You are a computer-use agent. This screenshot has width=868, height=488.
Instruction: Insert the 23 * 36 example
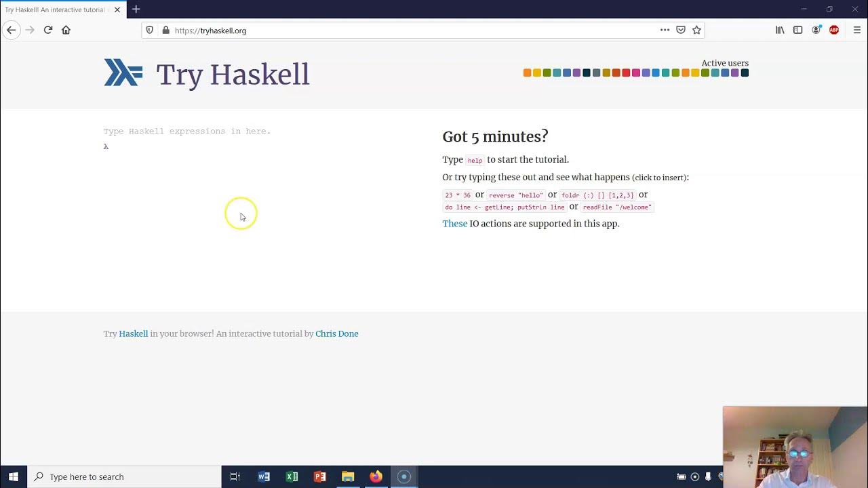click(x=458, y=195)
